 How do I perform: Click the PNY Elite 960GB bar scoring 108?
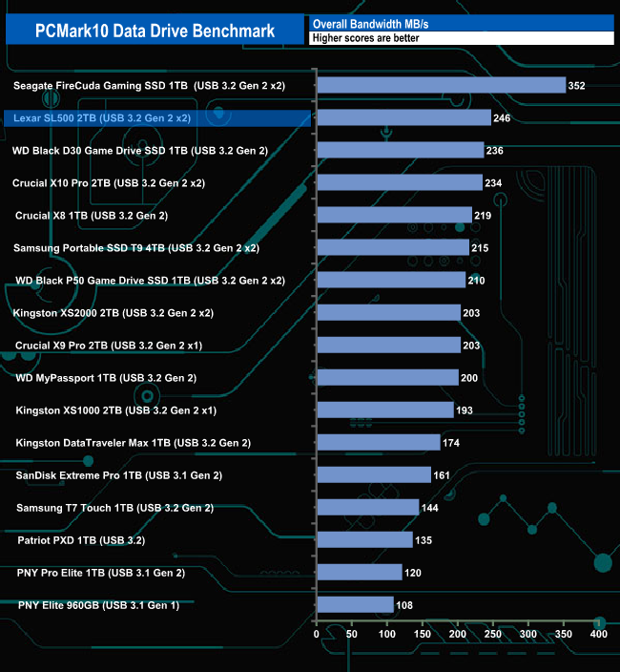tap(356, 605)
